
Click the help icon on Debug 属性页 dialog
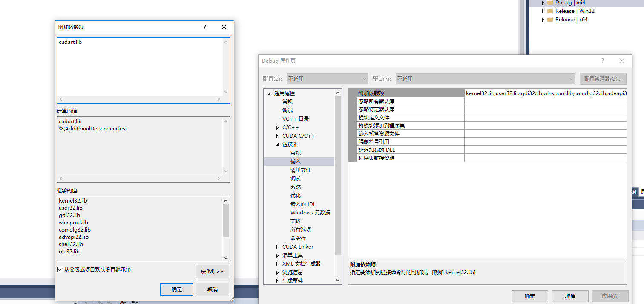602,61
